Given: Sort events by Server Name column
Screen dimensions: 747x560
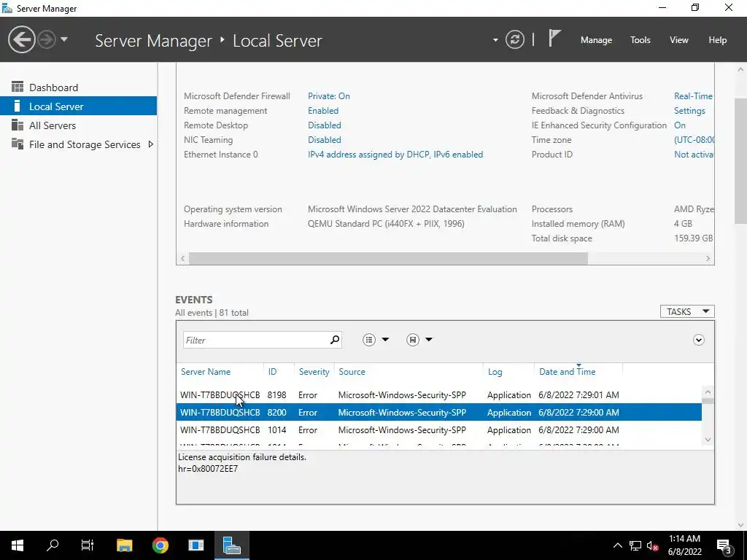Looking at the screenshot, I should tap(206, 372).
